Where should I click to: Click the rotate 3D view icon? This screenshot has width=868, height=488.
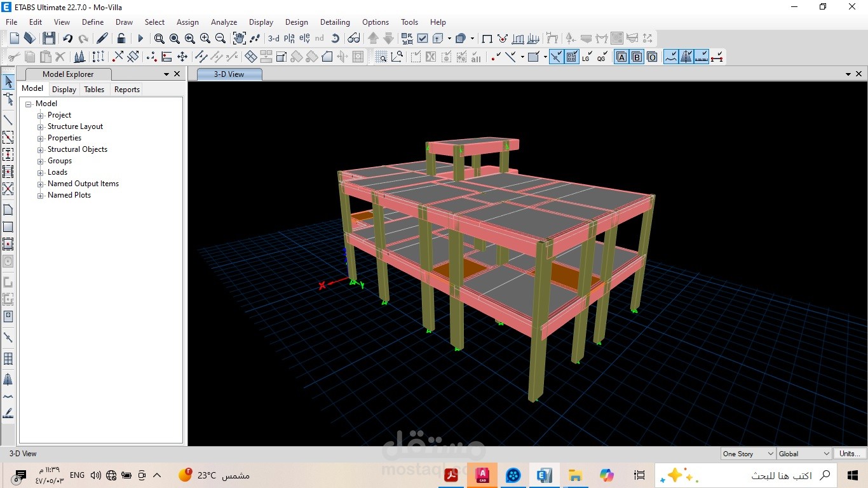[335, 39]
